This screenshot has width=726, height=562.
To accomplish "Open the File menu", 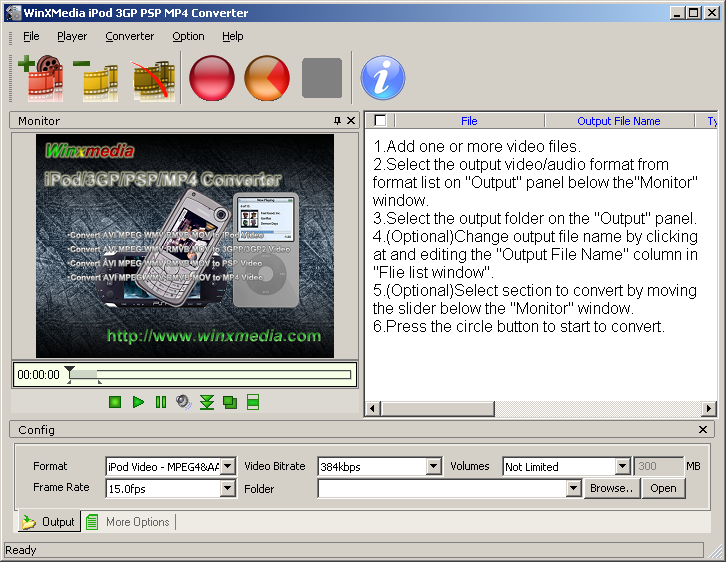I will 31,36.
